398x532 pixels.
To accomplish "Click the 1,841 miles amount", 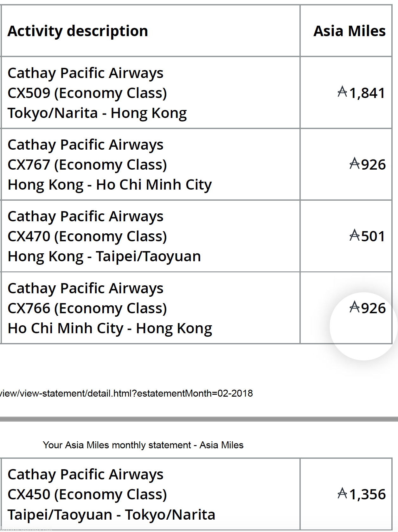I will click(367, 93).
